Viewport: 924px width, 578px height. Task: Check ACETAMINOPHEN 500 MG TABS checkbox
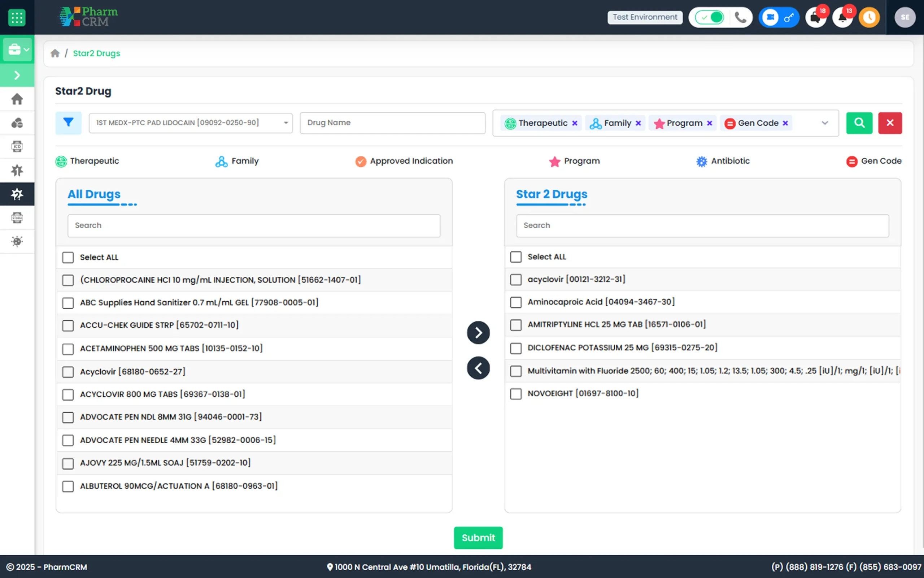[68, 349]
